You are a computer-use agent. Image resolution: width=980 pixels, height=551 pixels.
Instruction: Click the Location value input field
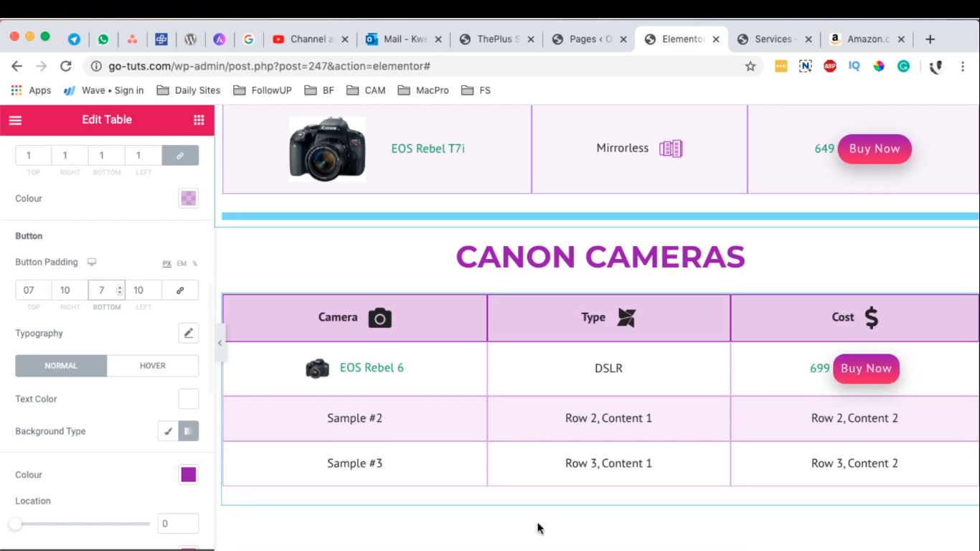[178, 524]
